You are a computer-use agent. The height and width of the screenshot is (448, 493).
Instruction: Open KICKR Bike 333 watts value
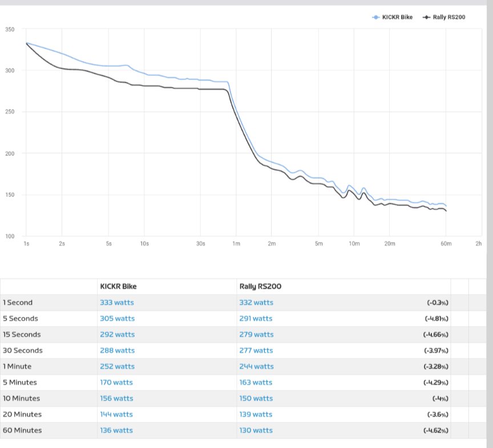click(117, 302)
